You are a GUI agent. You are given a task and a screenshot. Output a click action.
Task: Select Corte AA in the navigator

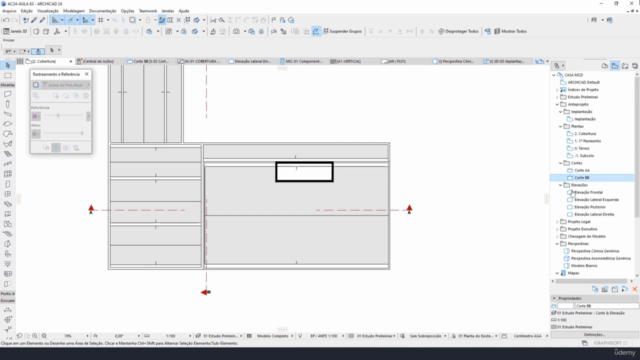point(582,170)
